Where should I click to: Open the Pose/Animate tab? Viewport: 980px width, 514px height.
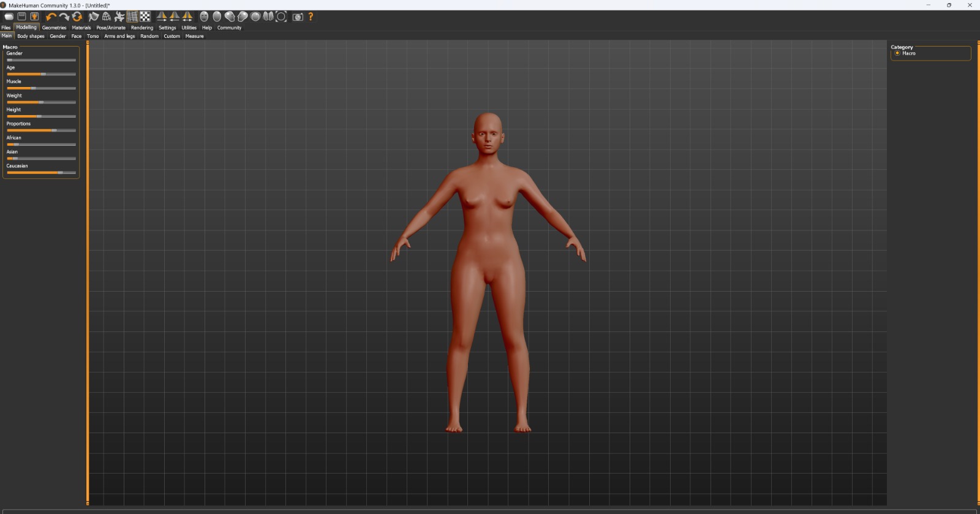(111, 28)
